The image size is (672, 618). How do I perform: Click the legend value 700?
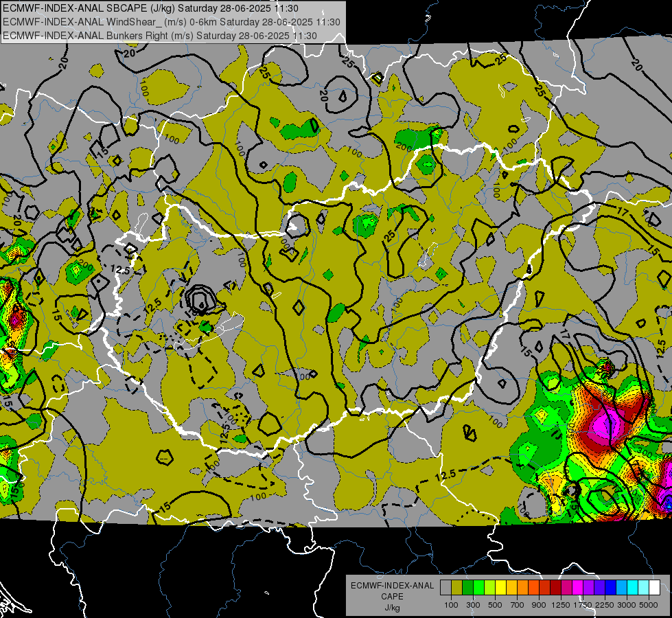click(518, 605)
